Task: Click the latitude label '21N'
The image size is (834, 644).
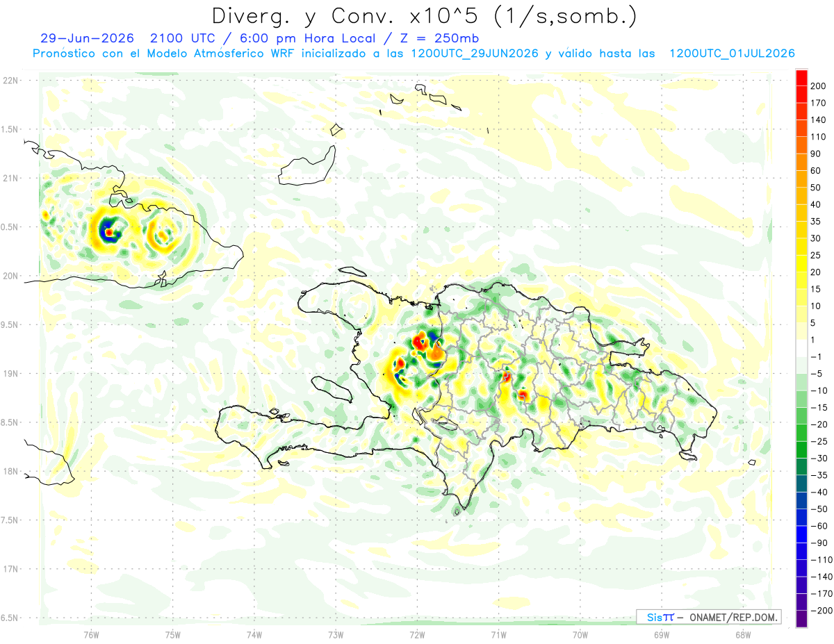Action: tap(10, 179)
